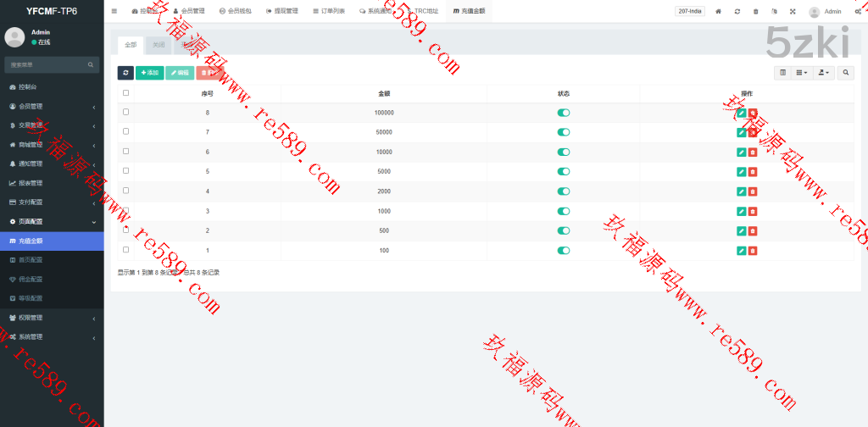
Task: Click the green 添加 button
Action: 150,73
